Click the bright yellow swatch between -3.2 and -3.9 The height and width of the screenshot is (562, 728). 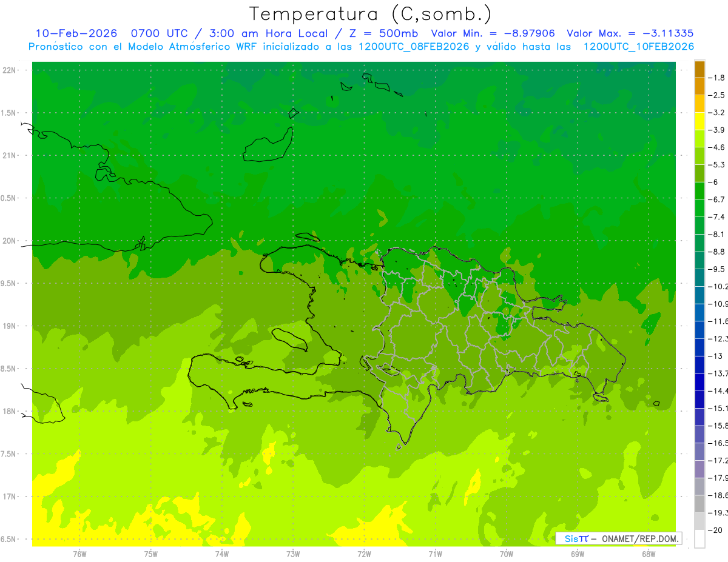(699, 121)
